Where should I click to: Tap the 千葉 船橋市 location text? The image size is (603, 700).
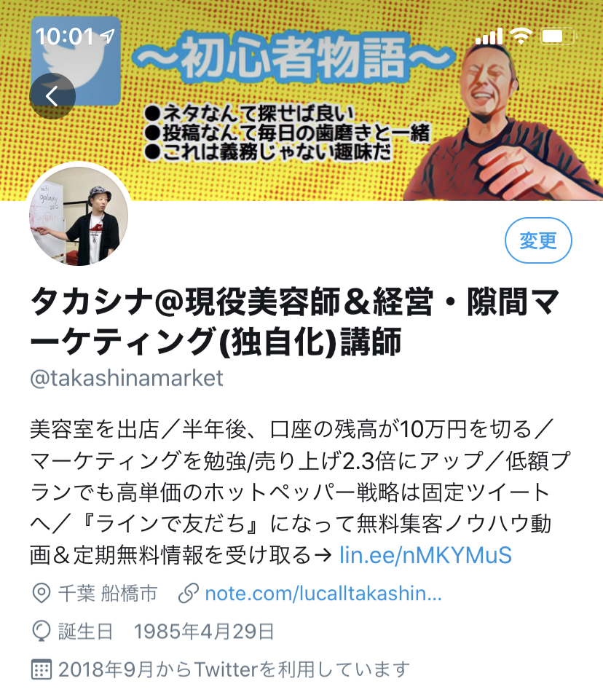[x=108, y=594]
